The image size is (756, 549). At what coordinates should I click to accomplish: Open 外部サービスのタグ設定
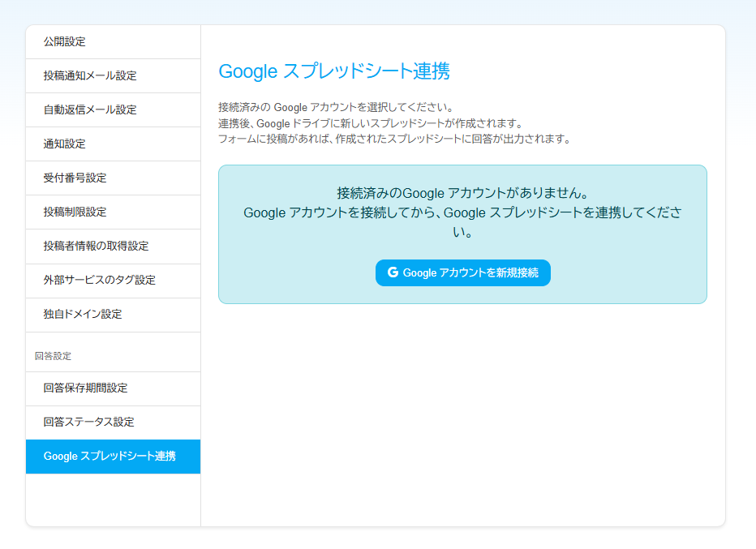click(113, 281)
